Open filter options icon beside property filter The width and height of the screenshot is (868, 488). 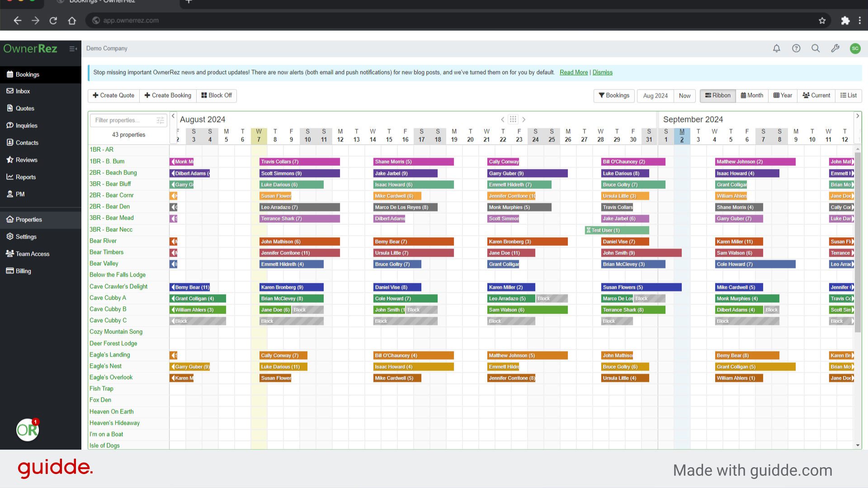pos(160,120)
